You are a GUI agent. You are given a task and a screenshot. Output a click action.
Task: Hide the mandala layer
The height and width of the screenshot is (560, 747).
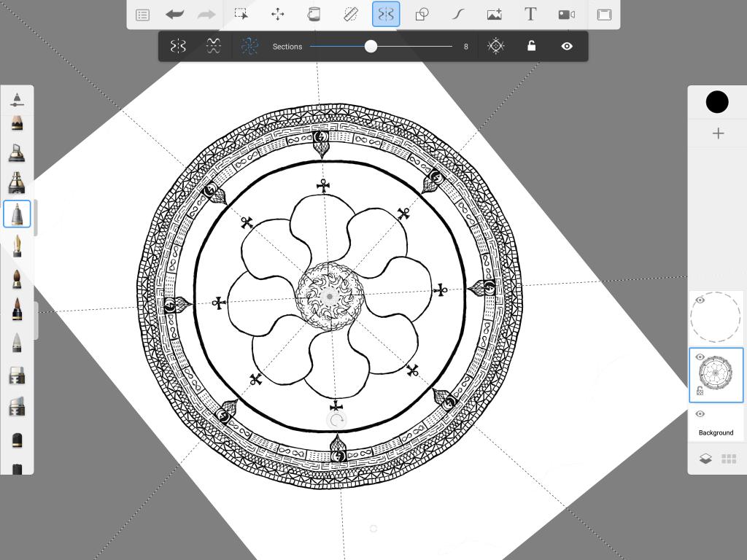[700, 357]
